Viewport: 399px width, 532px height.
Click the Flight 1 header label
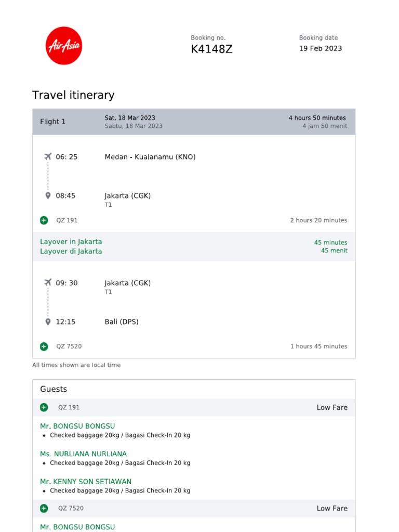53,122
